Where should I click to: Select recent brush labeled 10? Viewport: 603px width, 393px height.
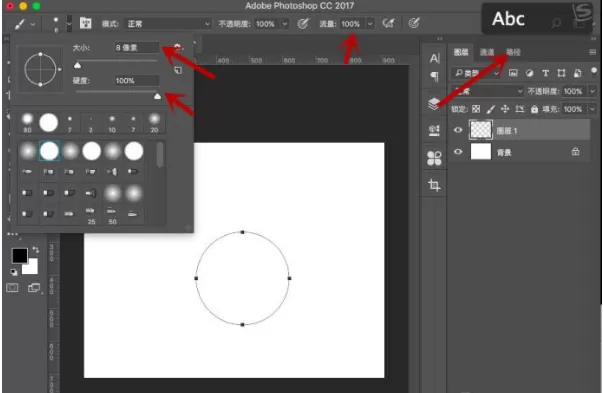point(112,123)
